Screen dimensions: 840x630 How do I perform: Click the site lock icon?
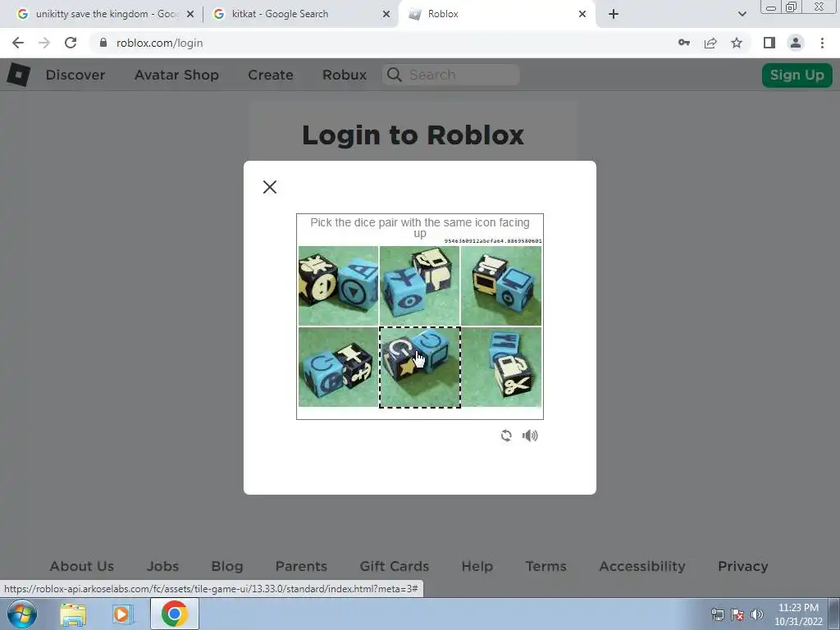tap(103, 43)
